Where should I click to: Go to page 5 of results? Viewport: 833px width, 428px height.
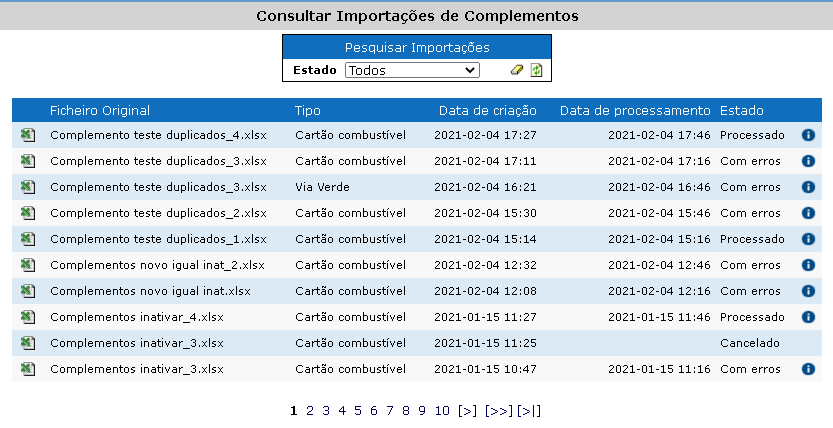tap(358, 410)
